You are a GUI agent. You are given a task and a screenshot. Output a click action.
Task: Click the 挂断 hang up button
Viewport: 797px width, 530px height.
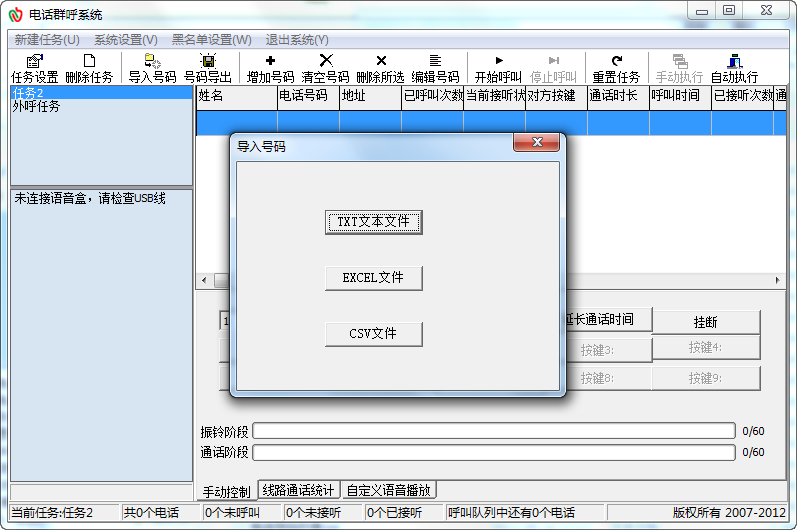(x=706, y=322)
